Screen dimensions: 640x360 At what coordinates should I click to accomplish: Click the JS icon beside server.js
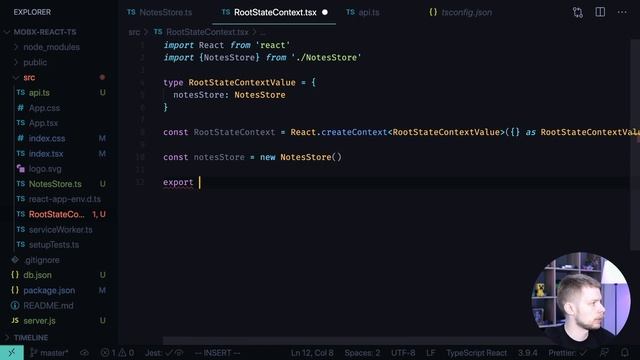pyautogui.click(x=15, y=321)
